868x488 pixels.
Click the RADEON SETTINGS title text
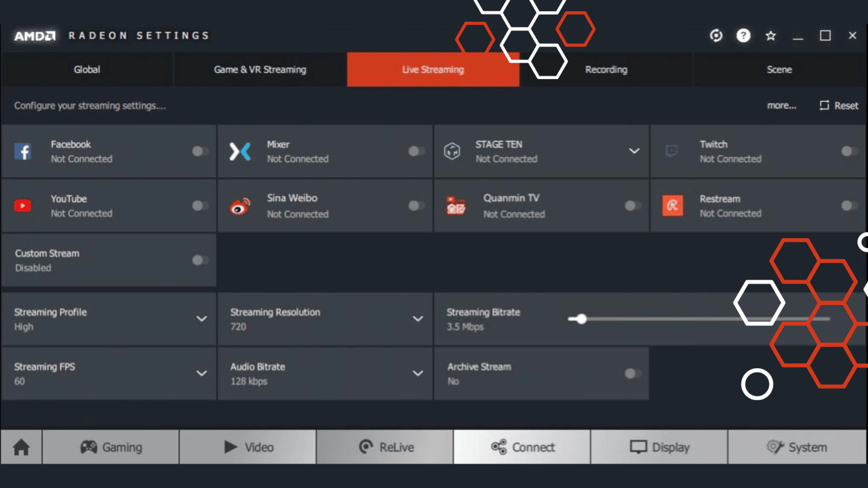[x=139, y=36]
